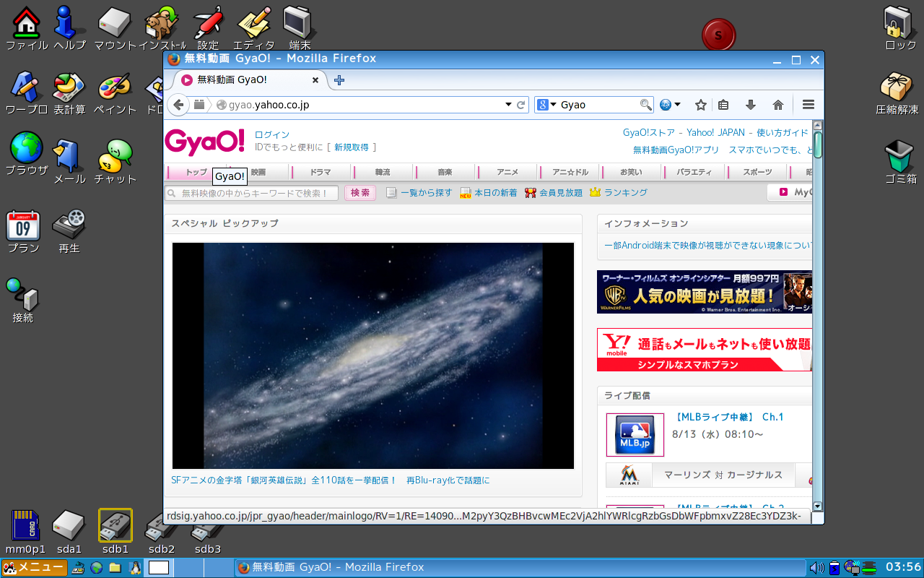Open the ゴミ箱 trash icon
924x578 pixels.
(x=901, y=162)
